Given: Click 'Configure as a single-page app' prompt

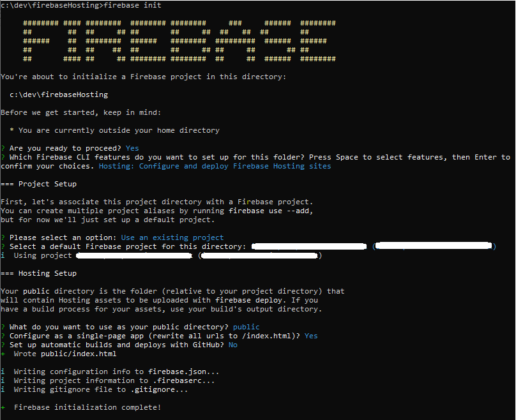Looking at the screenshot, I should click(x=155, y=336).
